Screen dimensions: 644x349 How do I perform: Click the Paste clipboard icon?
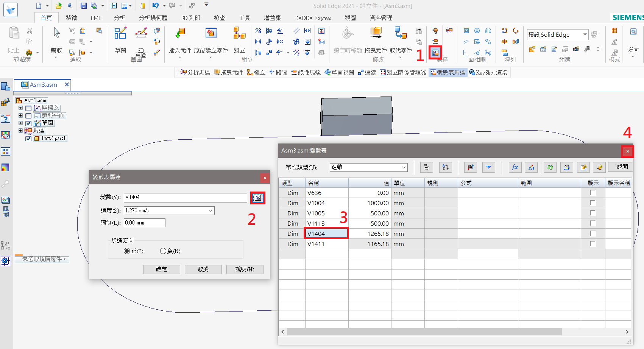click(14, 33)
